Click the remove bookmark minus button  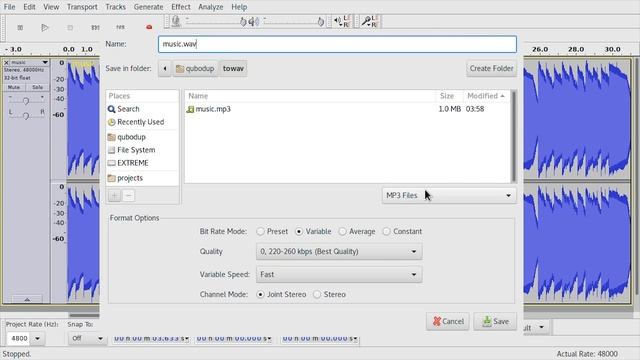pyautogui.click(x=128, y=196)
